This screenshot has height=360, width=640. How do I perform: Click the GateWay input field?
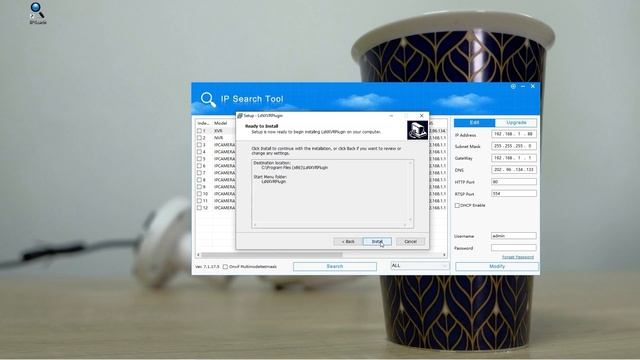pos(514,158)
